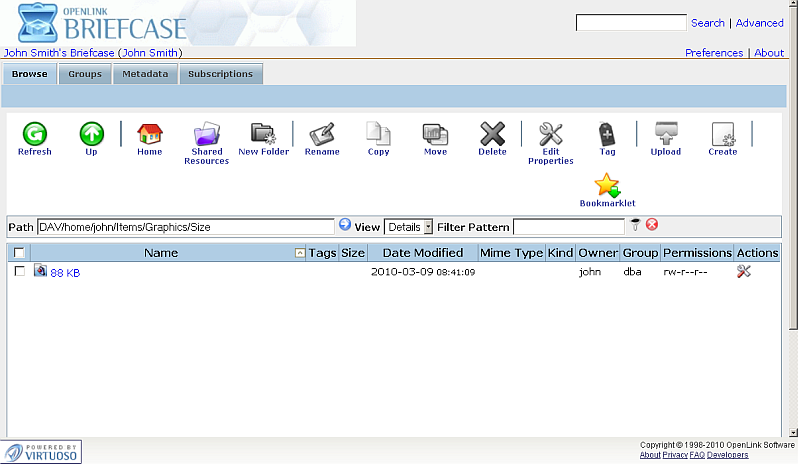The image size is (800, 465).
Task: Go up one folder level
Action: [x=91, y=134]
